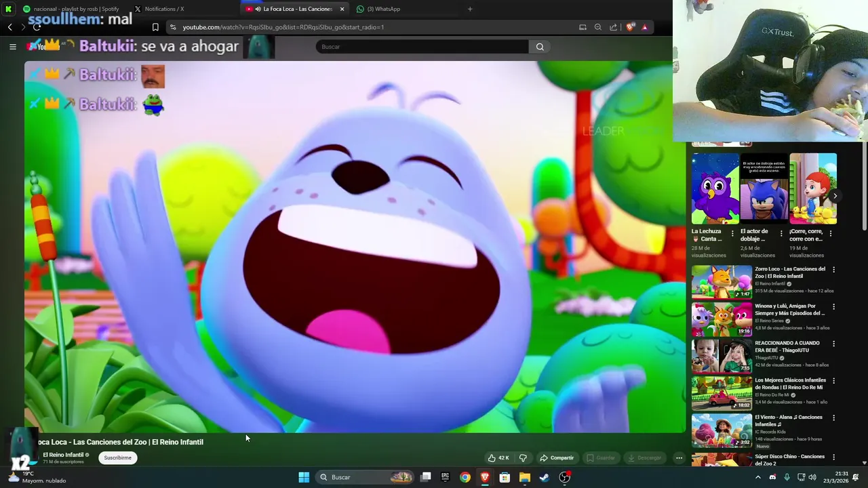Click the Suscribirme button

pos(117,458)
